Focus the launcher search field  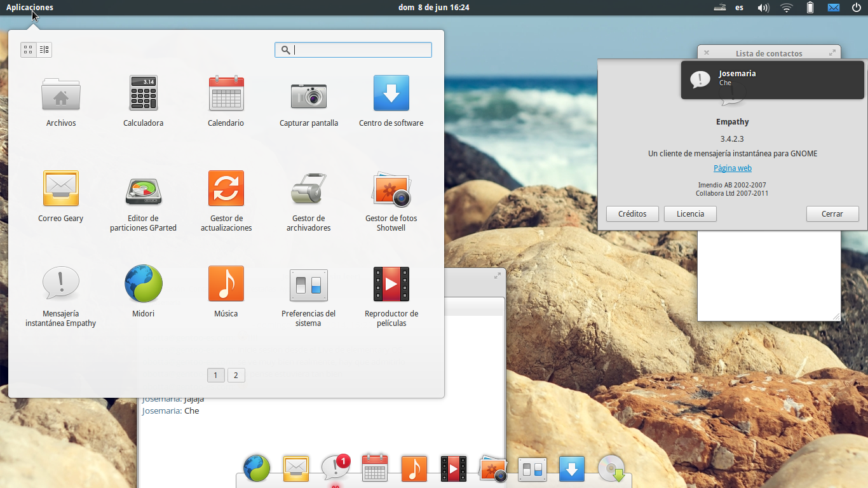pyautogui.click(x=353, y=50)
